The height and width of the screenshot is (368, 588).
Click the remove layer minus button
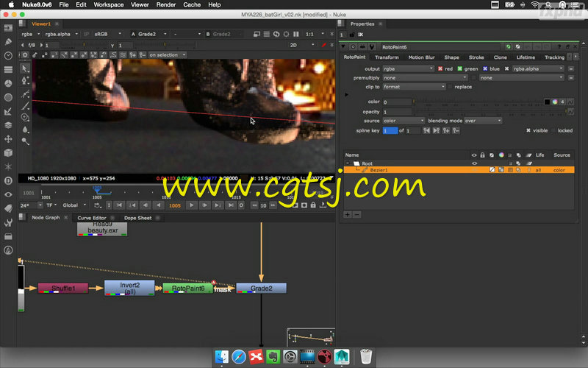[357, 214]
